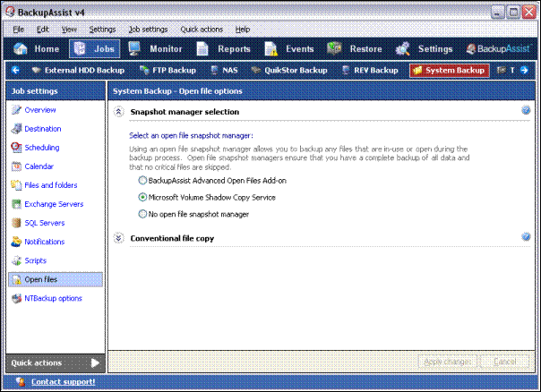Click the Calendar icon in the sidebar
541x392 pixels.
point(16,166)
